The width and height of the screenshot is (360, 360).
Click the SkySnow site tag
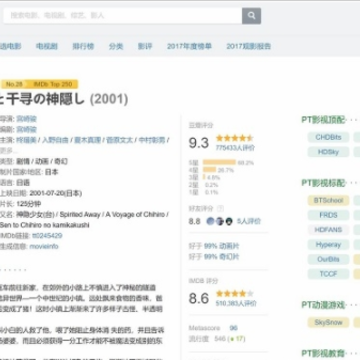click(328, 322)
